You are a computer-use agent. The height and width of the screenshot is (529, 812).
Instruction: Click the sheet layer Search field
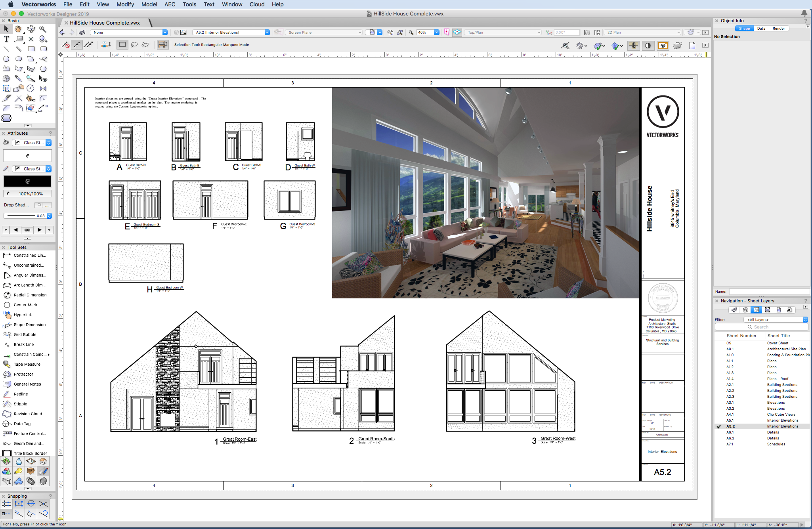(x=761, y=327)
